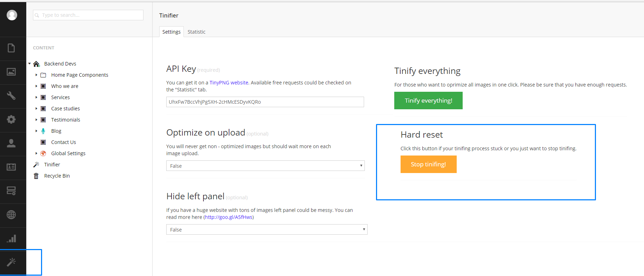Open the Forms section icon in sidebar

(x=11, y=191)
